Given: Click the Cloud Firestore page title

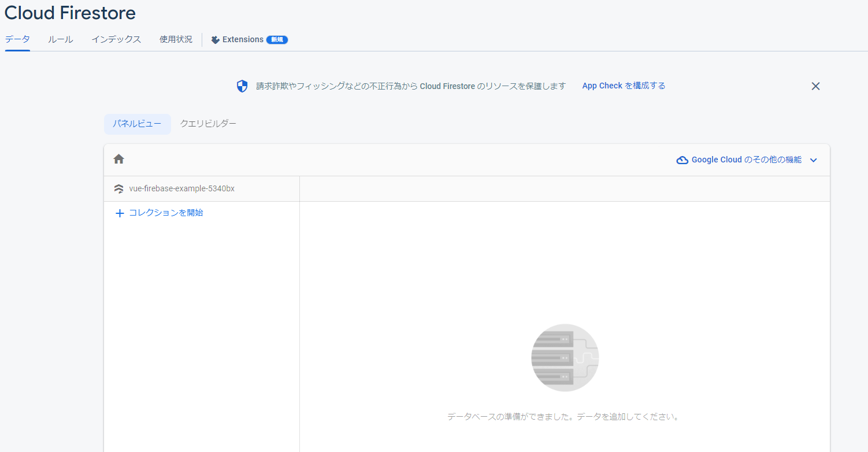Looking at the screenshot, I should point(71,12).
